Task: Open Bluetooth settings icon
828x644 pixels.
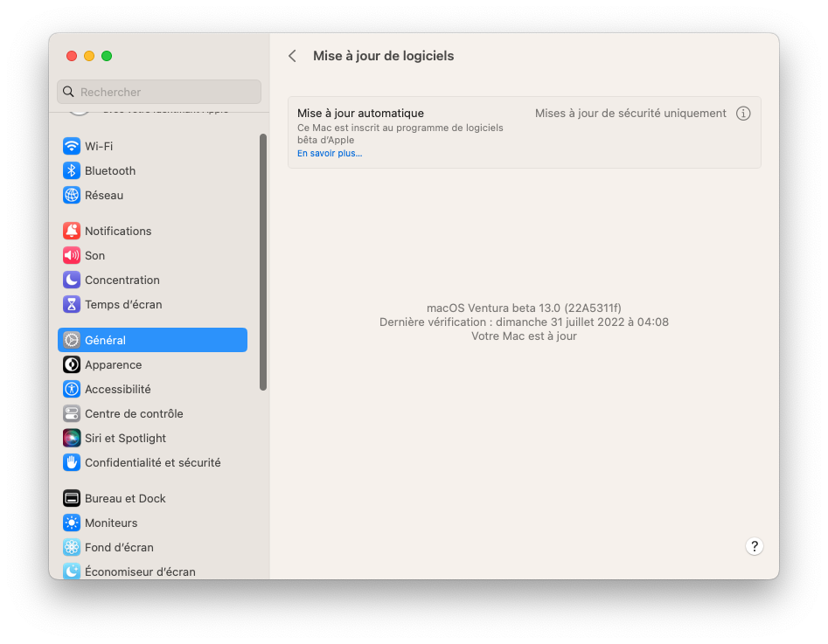Action: click(x=72, y=170)
